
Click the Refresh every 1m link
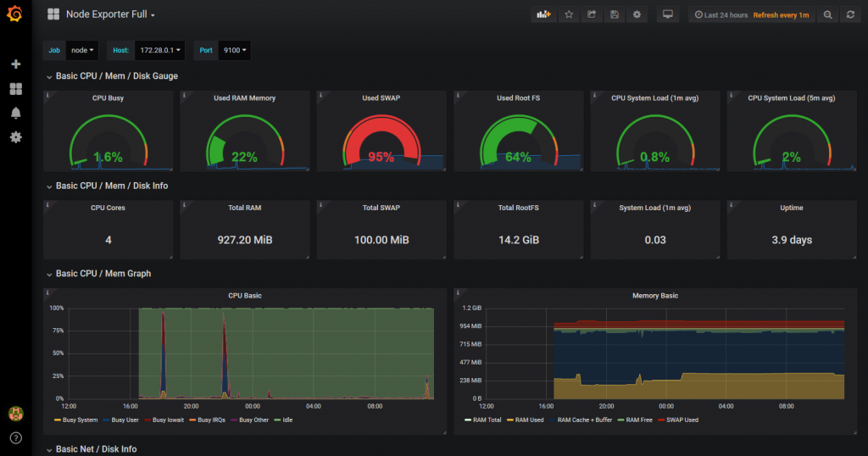[781, 15]
